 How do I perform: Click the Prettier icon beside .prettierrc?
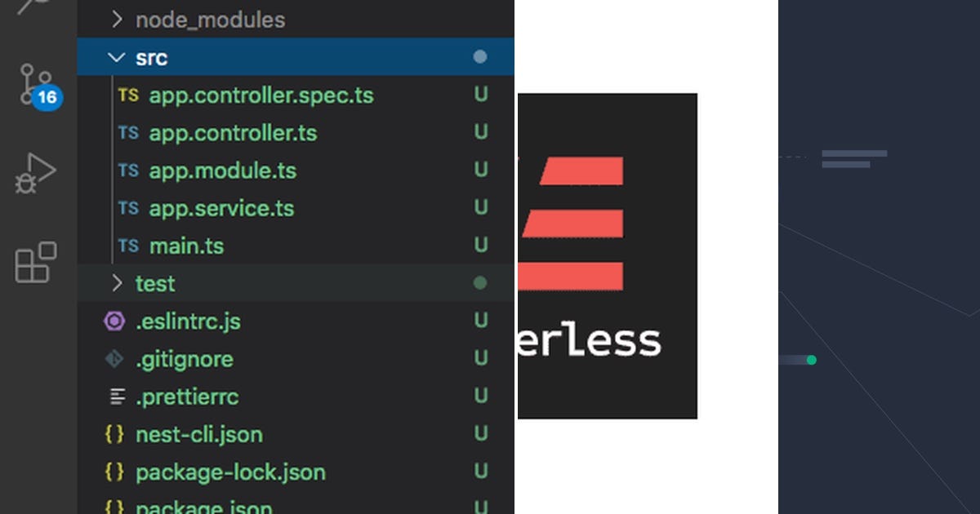point(112,397)
